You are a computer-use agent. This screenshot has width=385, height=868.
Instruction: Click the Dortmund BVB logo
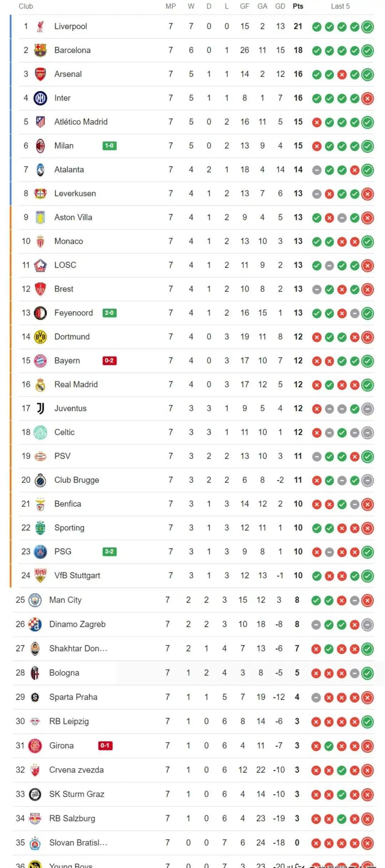(40, 337)
